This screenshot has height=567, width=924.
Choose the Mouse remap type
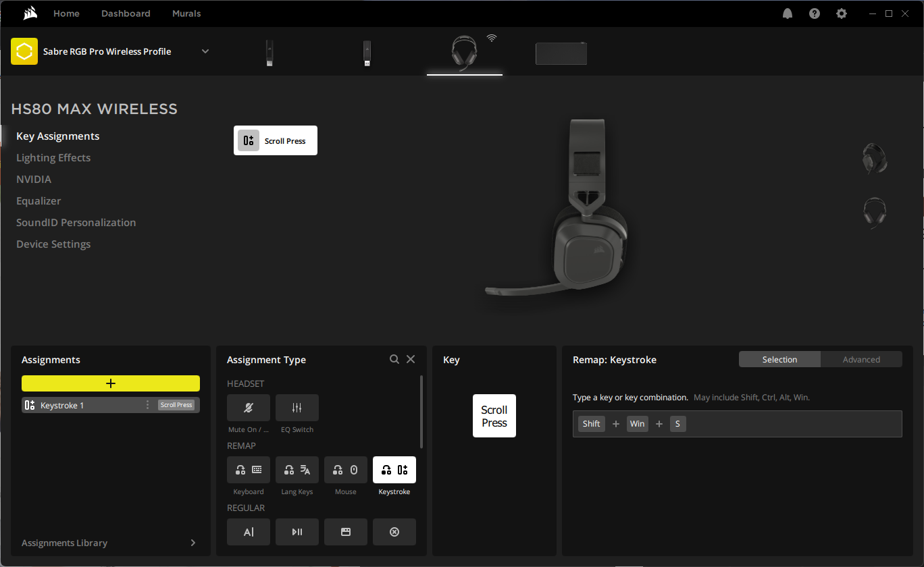pos(346,470)
